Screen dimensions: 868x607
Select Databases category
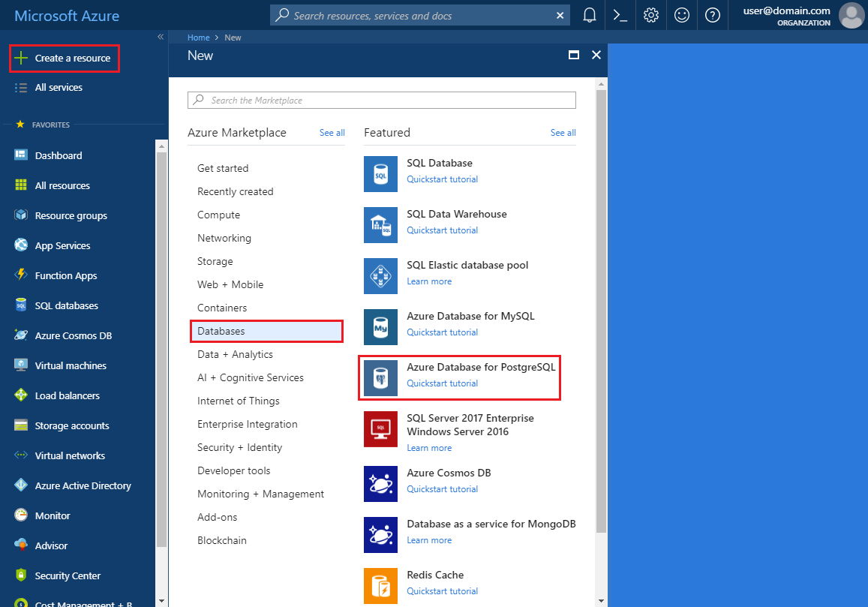coord(266,331)
